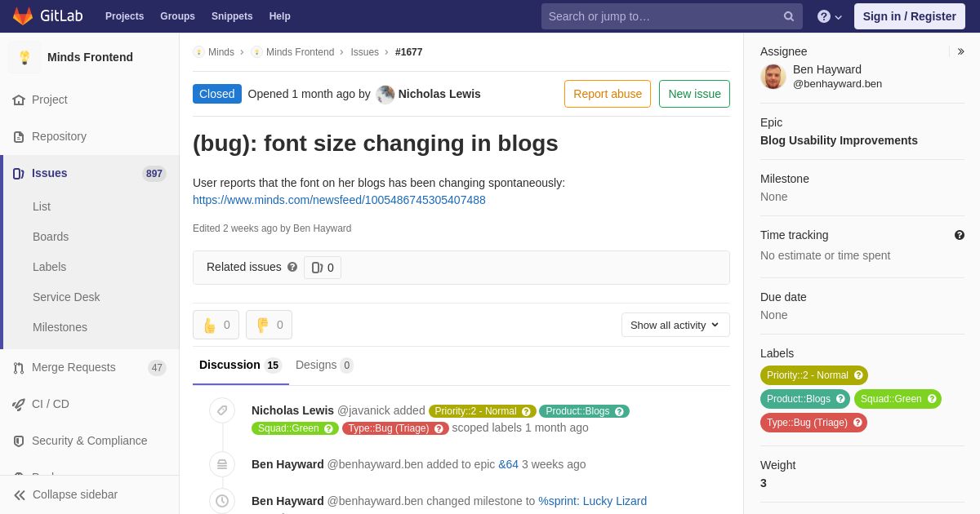Open Milestones in sidebar
This screenshot has height=514, width=980.
(60, 327)
